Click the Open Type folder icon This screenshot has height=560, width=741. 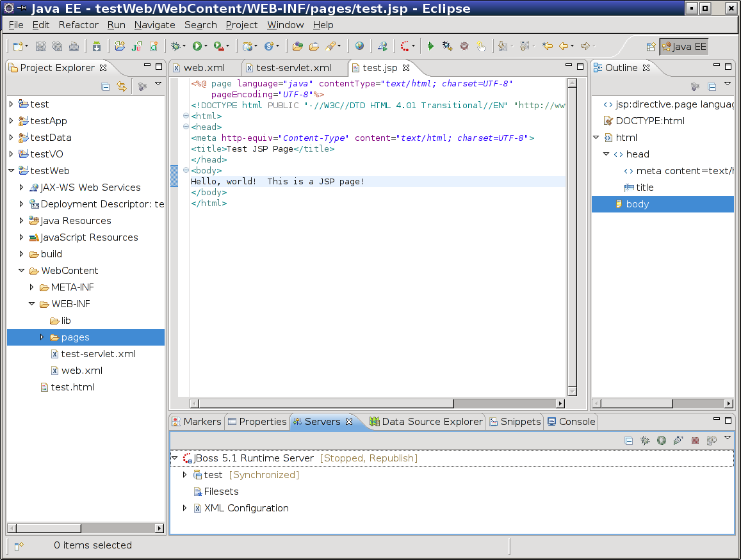point(297,46)
